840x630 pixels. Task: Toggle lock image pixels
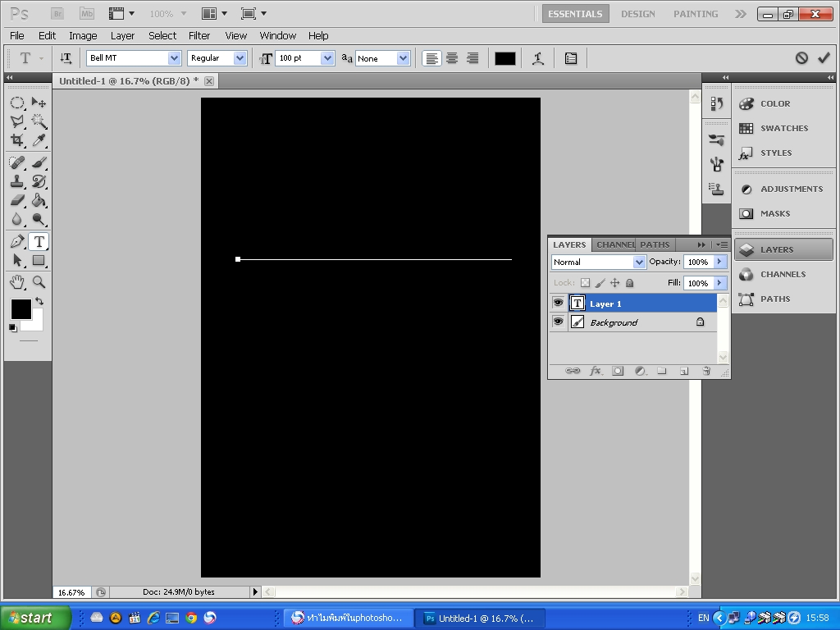(x=600, y=283)
